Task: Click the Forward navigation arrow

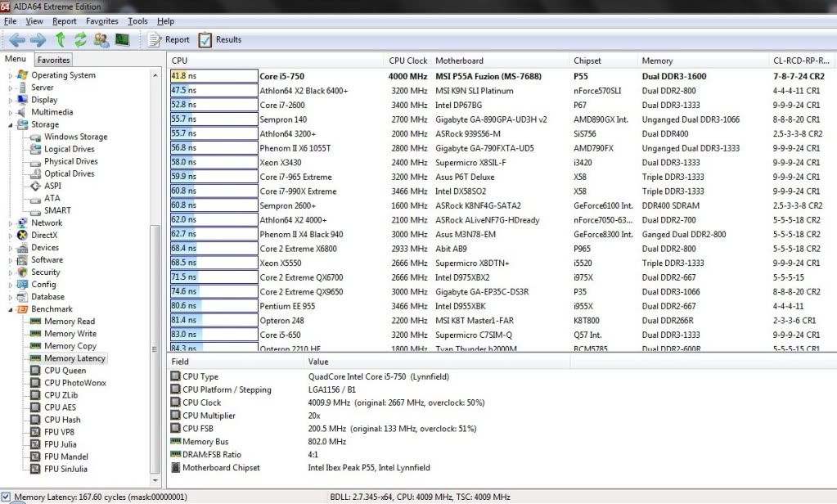Action: pyautogui.click(x=38, y=39)
